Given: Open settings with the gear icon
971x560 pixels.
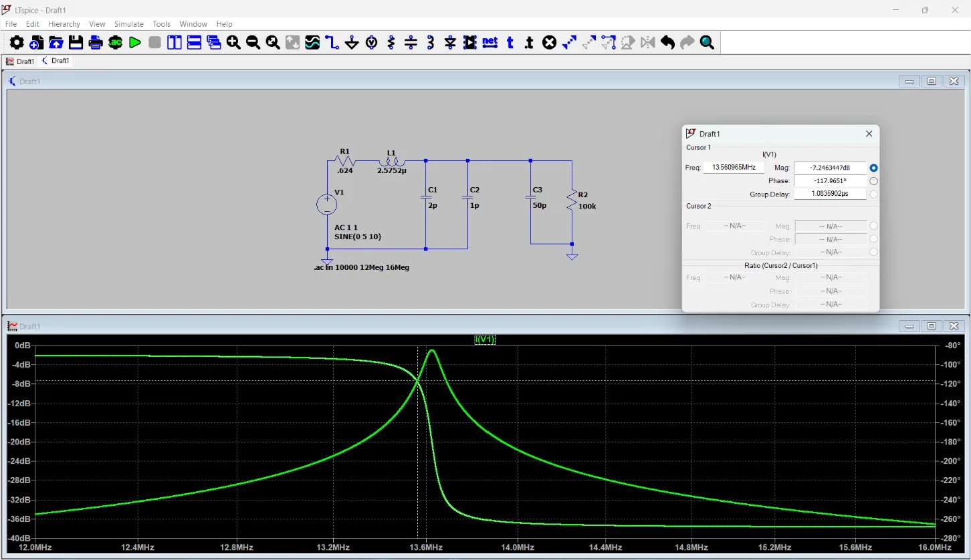Looking at the screenshot, I should pos(17,43).
